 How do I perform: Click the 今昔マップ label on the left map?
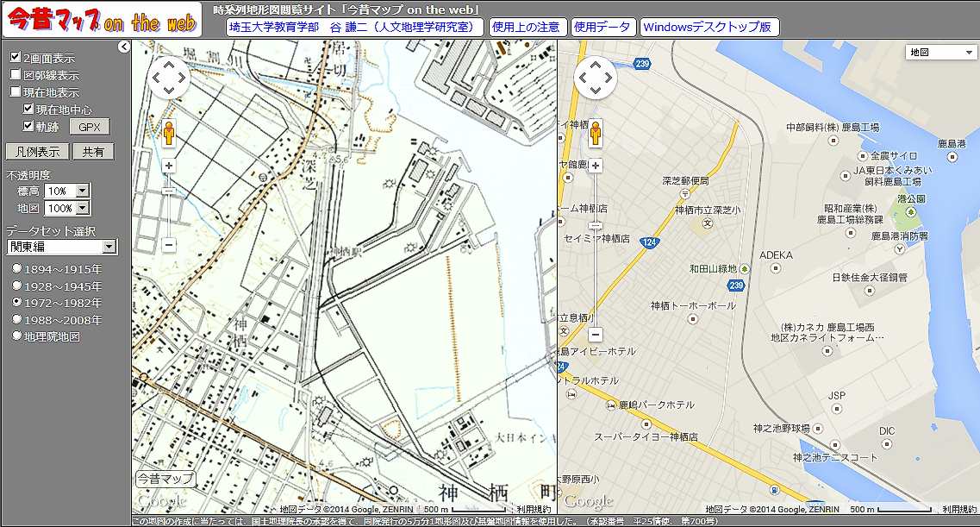pos(165,479)
